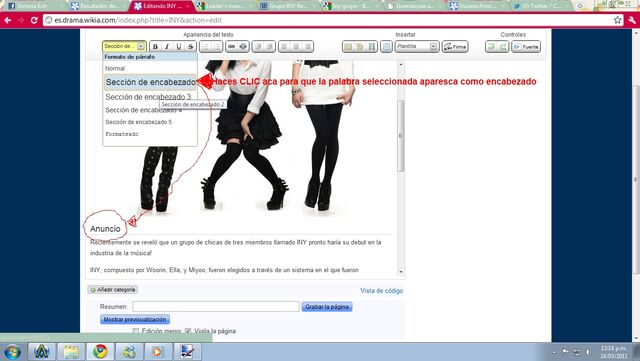Open the Chrome wrench settings menu
Viewport: 640px width, 361px height.
632,20
